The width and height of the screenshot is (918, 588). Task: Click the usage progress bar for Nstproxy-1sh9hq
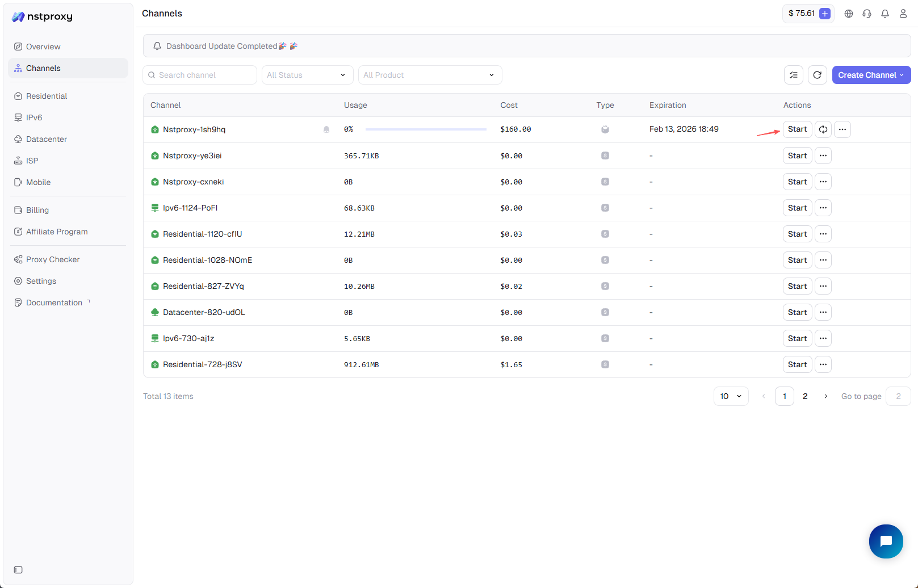[x=426, y=129]
